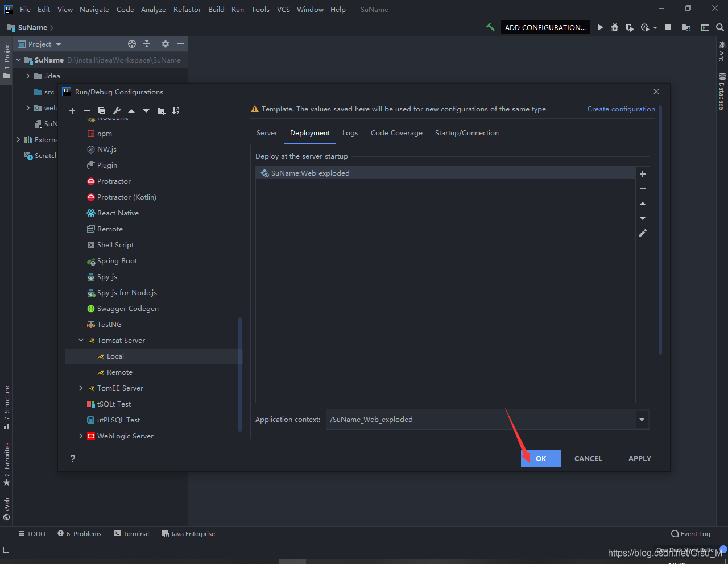Click the Create configuration link
Viewport: 728px width, 564px height.
click(x=621, y=109)
